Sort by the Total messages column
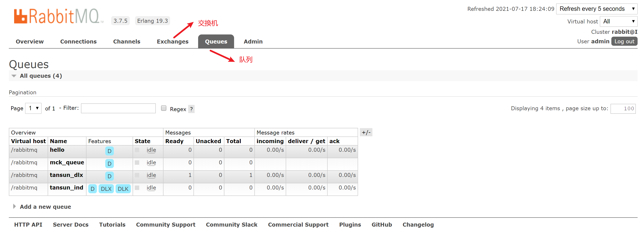The height and width of the screenshot is (235, 644). [233, 141]
